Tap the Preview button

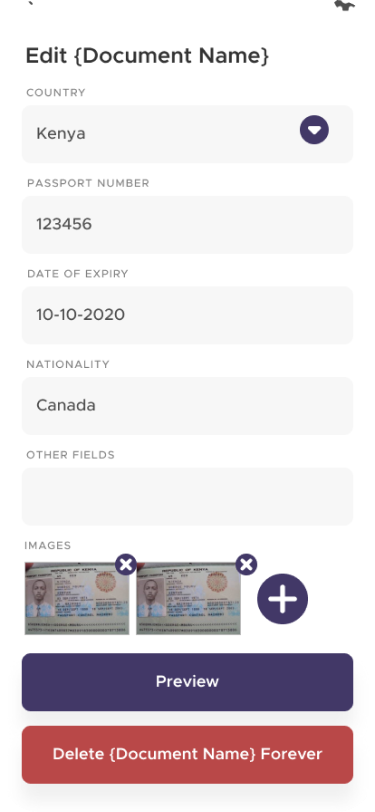click(187, 682)
